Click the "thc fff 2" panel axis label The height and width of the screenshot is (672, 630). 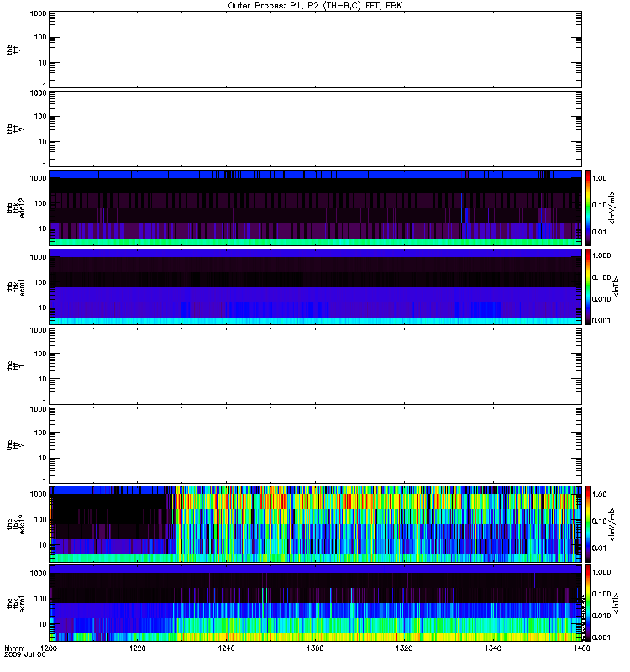(15, 445)
